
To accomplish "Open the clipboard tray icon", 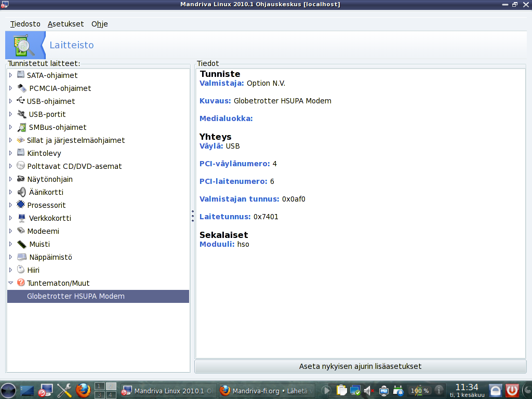I will coord(341,391).
